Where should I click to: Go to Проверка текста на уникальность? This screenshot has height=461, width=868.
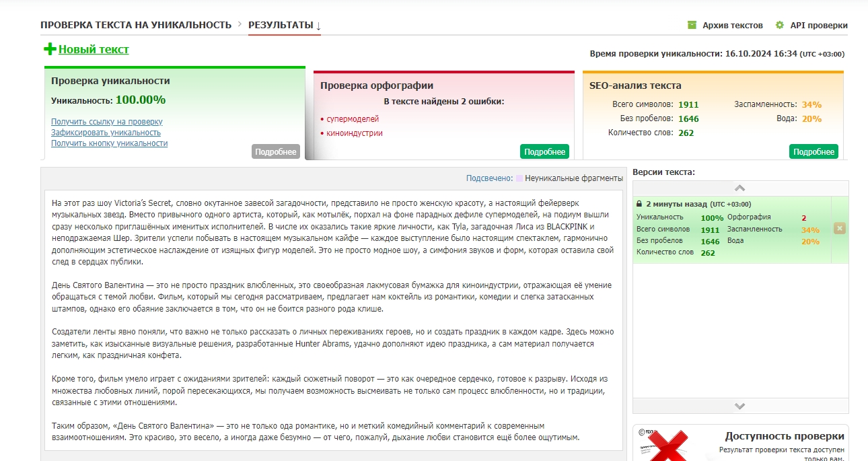tap(136, 25)
